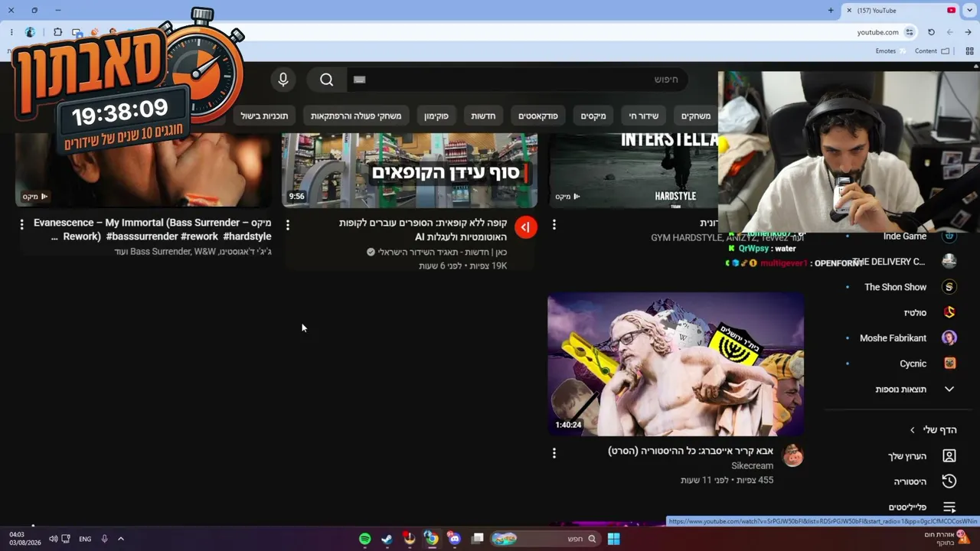The image size is (980, 551).
Task: Open the Sikecream channel name link
Action: [752, 466]
